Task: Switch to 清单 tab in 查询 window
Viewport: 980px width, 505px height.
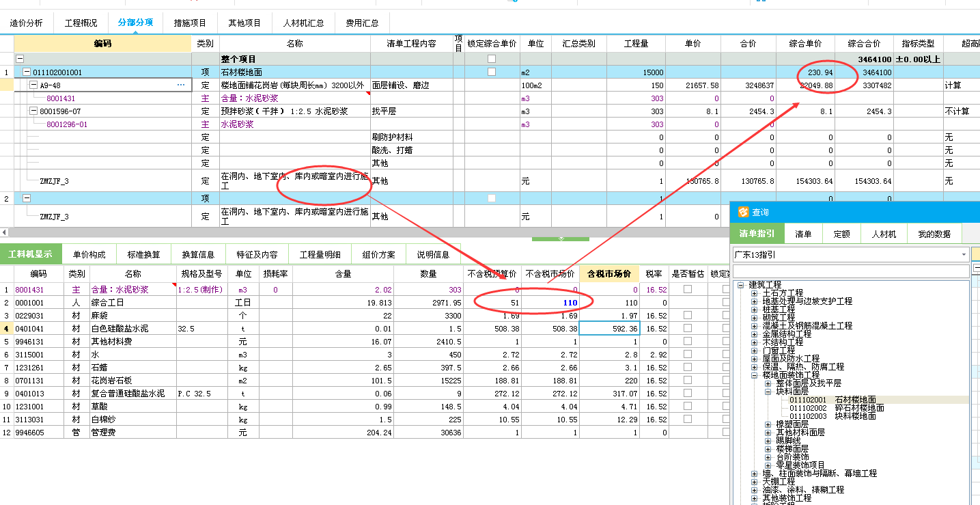Action: pyautogui.click(x=803, y=234)
